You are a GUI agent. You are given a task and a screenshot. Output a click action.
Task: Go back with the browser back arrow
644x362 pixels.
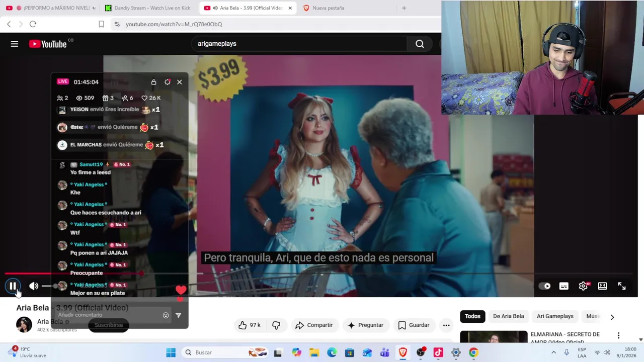click(9, 24)
